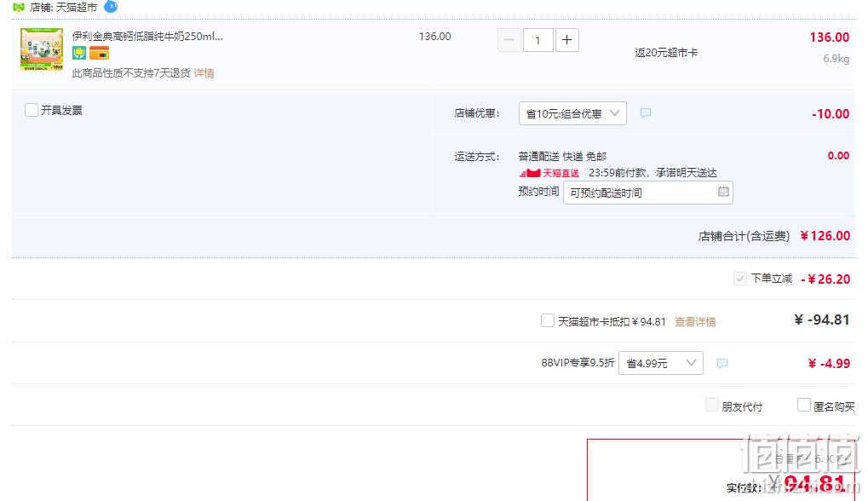Screen dimensions: 868x501
Task: Open the 店铺优惠 省10元 dropdown
Action: [572, 113]
